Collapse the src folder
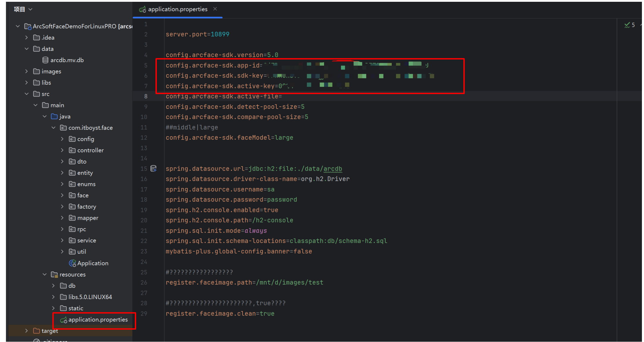The image size is (644, 342). (x=27, y=94)
